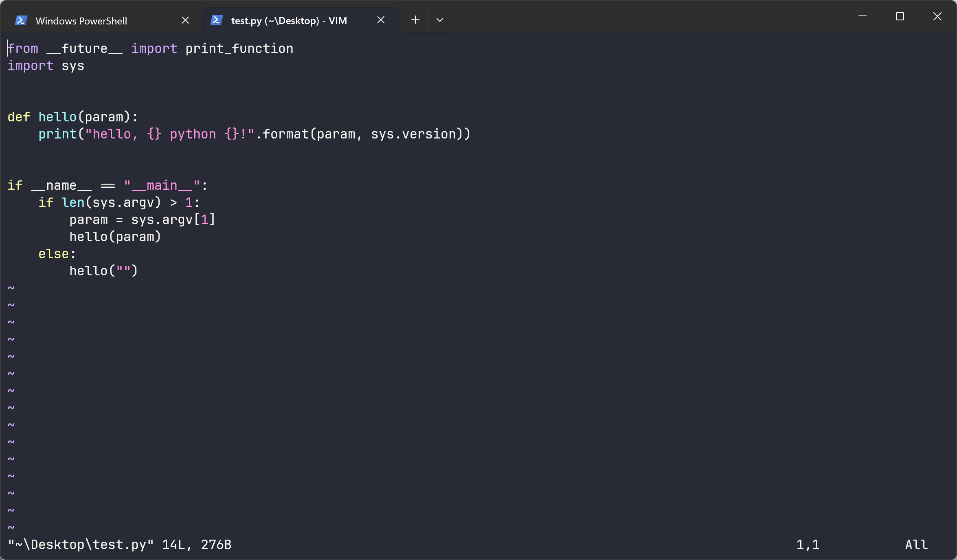Viewport: 957px width, 560px height.
Task: Click on 'import sys' line
Action: click(46, 66)
